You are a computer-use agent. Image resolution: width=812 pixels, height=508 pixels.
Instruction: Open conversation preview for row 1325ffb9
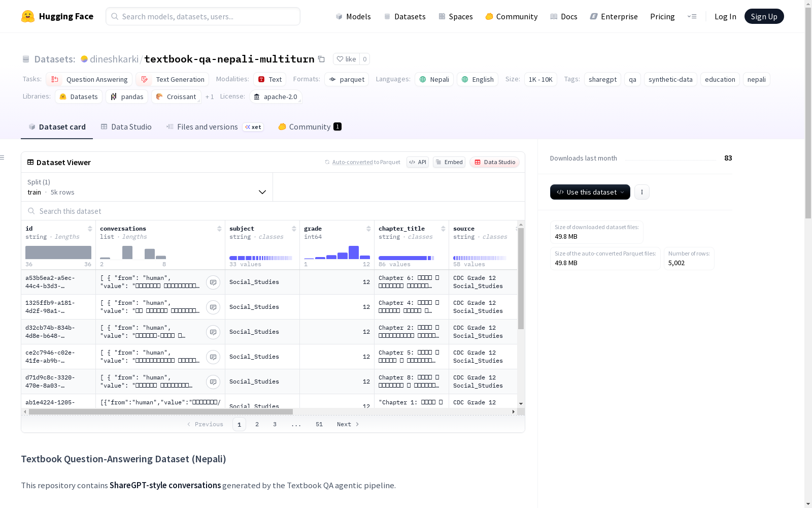pyautogui.click(x=213, y=307)
